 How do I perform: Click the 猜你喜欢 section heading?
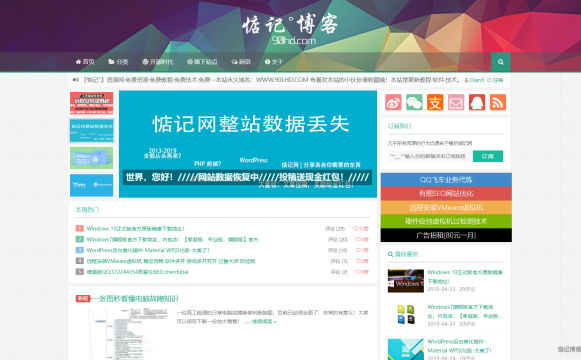click(x=403, y=254)
